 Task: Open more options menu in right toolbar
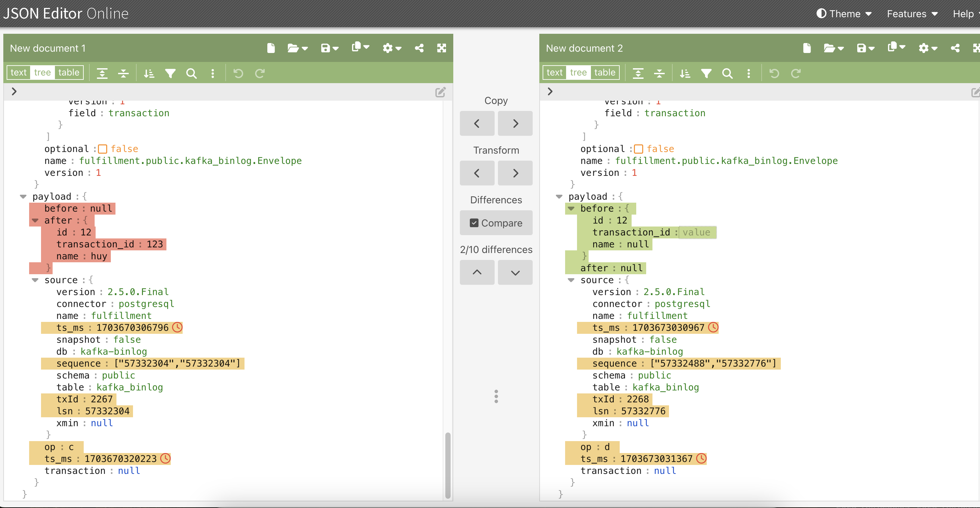click(x=749, y=73)
